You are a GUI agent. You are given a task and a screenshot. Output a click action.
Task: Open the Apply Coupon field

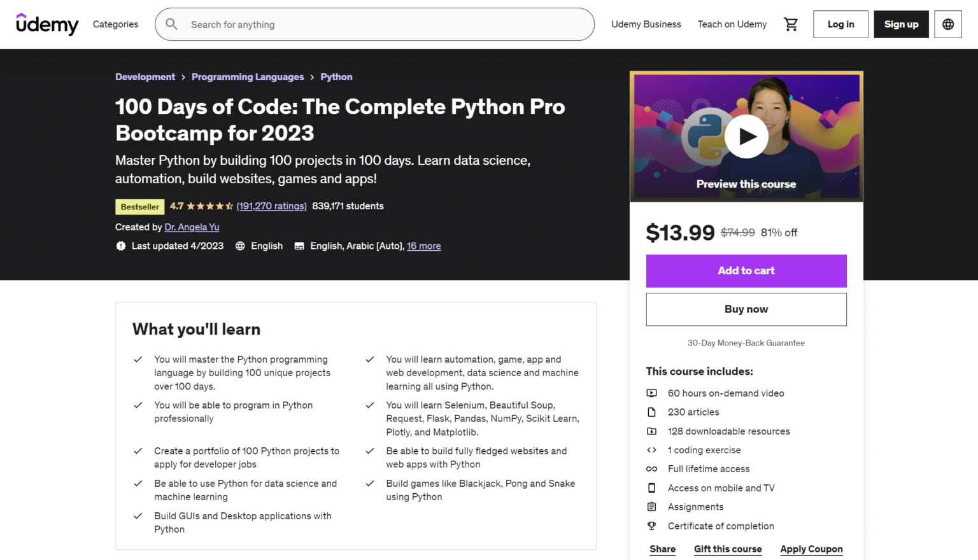(x=811, y=549)
